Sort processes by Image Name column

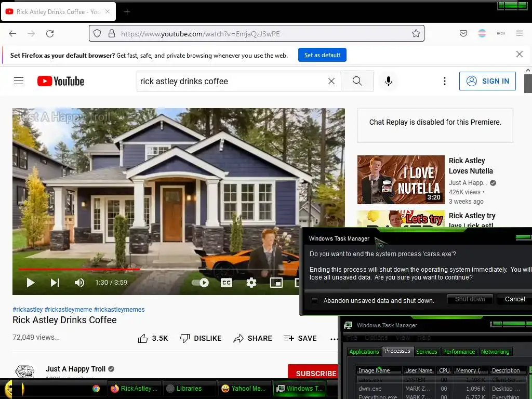(x=379, y=370)
